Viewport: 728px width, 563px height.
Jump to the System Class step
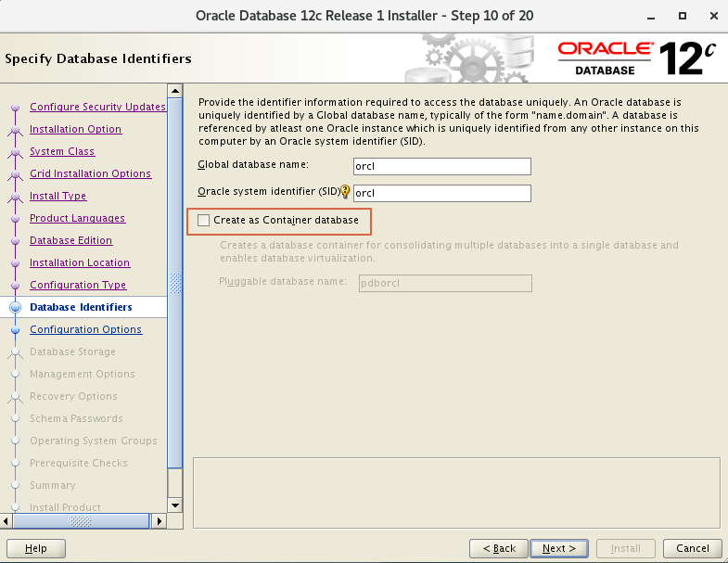(62, 151)
